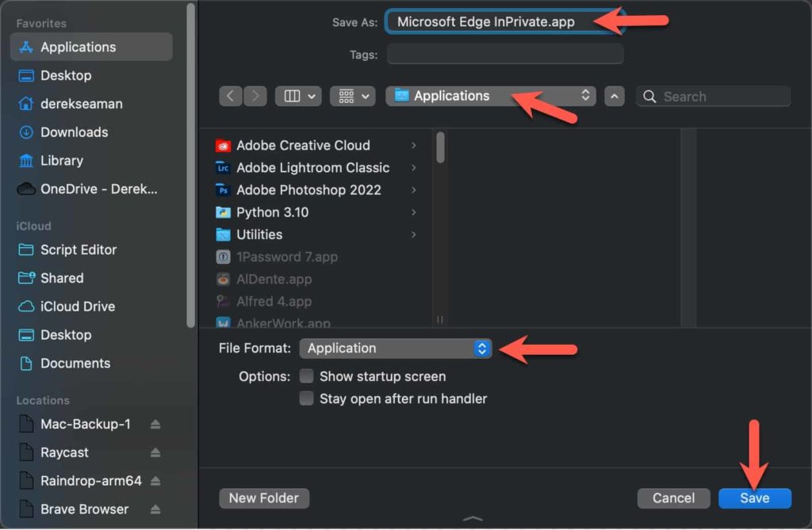Screen dimensions: 812x530
Task: Open Desktop under Favorites sidebar
Action: (x=91, y=75)
